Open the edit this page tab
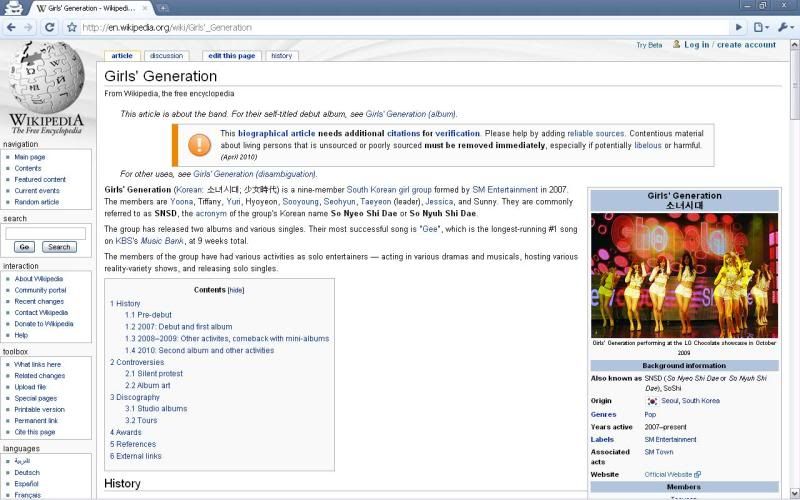Screen dimensions: 800x500 click(232, 56)
